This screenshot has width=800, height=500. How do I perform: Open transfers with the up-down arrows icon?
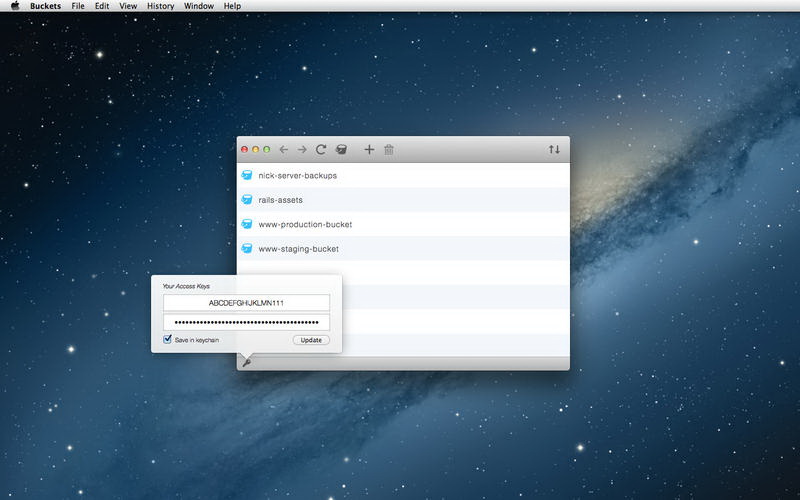coord(554,150)
